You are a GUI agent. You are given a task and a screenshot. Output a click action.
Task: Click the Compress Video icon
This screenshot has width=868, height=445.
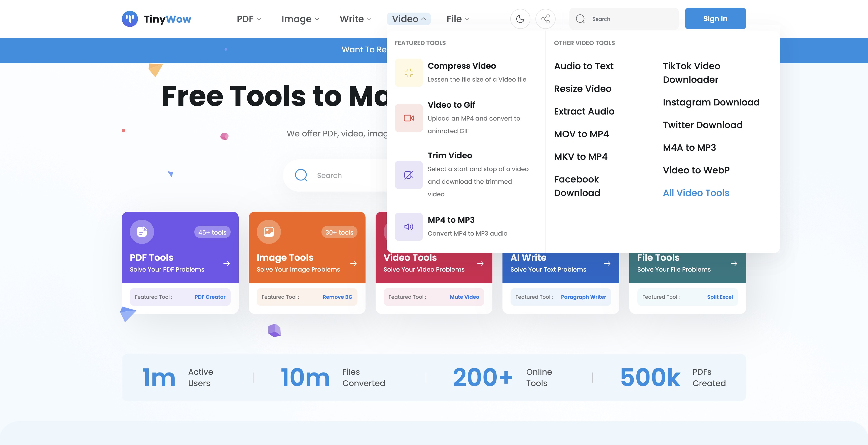(408, 73)
